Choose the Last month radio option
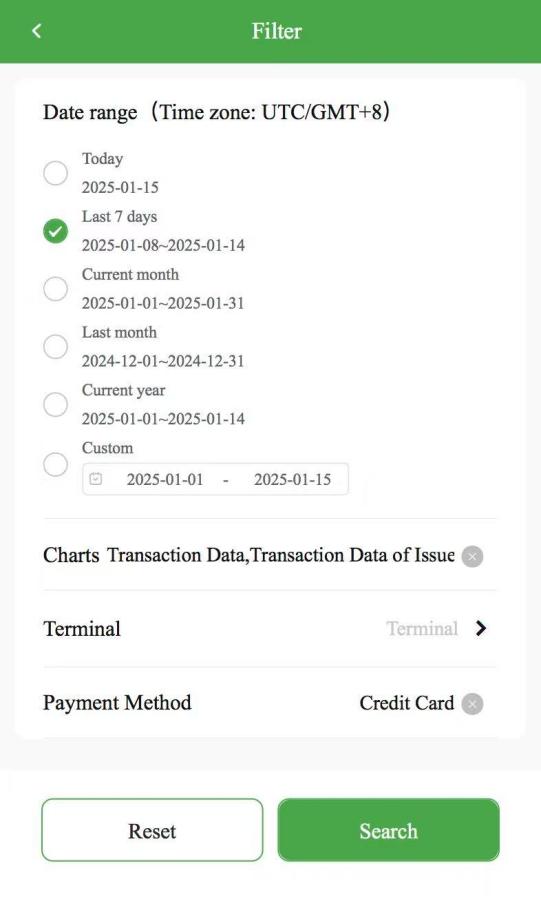The height and width of the screenshot is (908, 541). (56, 347)
